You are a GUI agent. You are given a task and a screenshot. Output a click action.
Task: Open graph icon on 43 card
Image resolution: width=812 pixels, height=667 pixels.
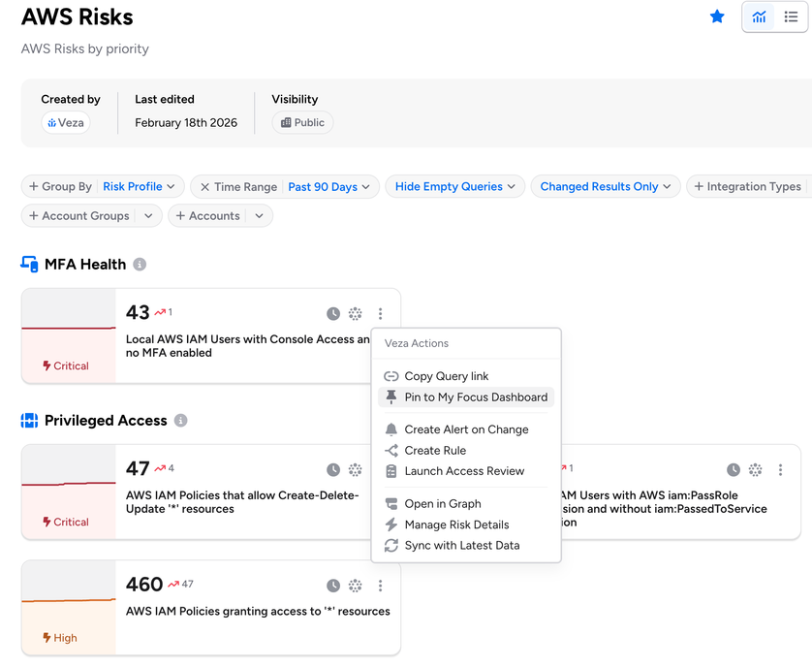coord(356,313)
